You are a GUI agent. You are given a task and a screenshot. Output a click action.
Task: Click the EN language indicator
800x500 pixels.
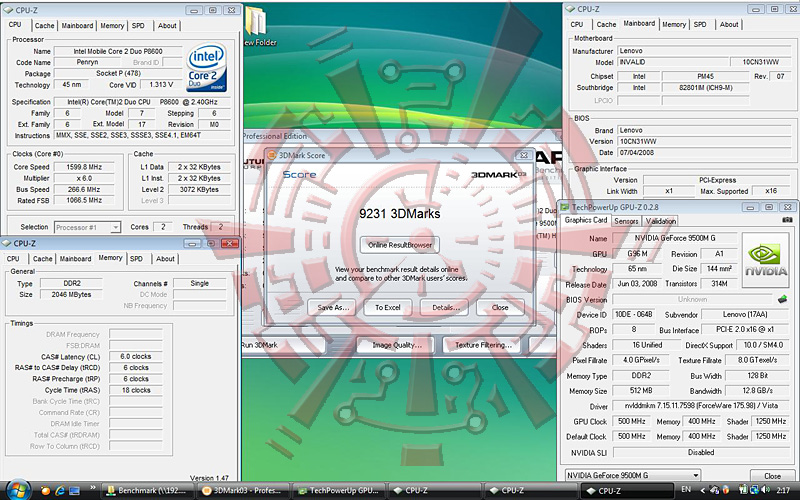pyautogui.click(x=686, y=490)
